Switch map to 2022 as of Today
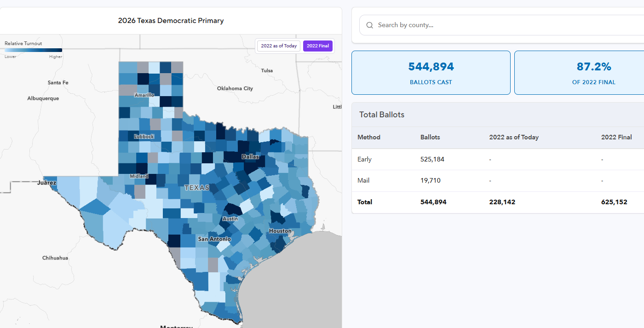This screenshot has width=644, height=328. tap(278, 46)
